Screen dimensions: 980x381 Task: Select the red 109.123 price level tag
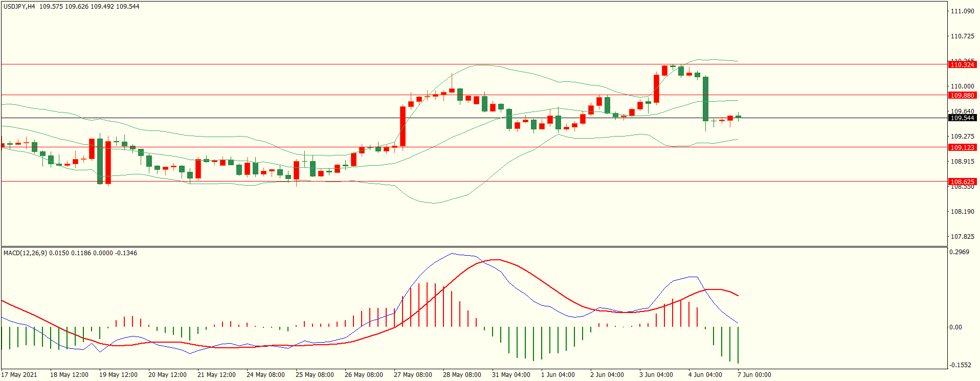tap(962, 147)
